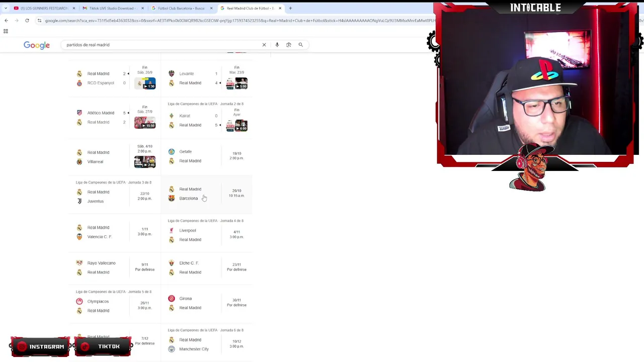This screenshot has height=362, width=644.
Task: Click the Villarreal crest icon
Action: 79,162
